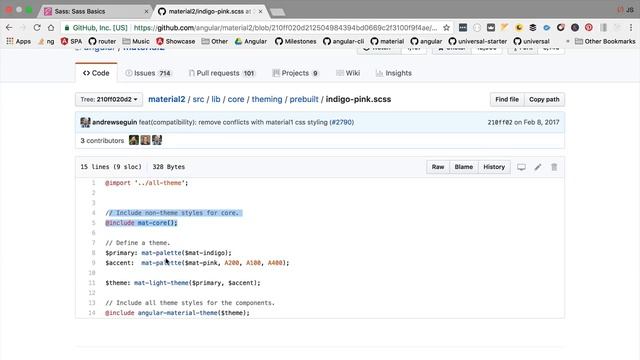This screenshot has height=360, width=640.
Task: Click the blue tag extension icon
Action: click(547, 28)
